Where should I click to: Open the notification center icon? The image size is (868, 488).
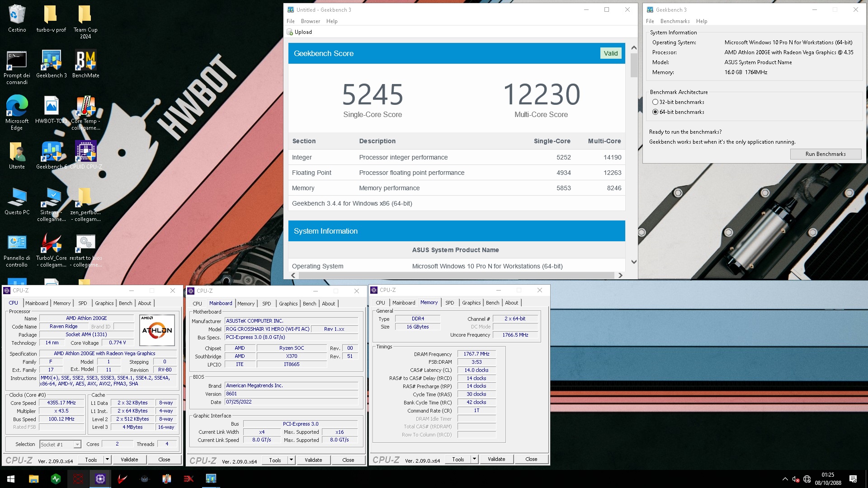coord(853,479)
